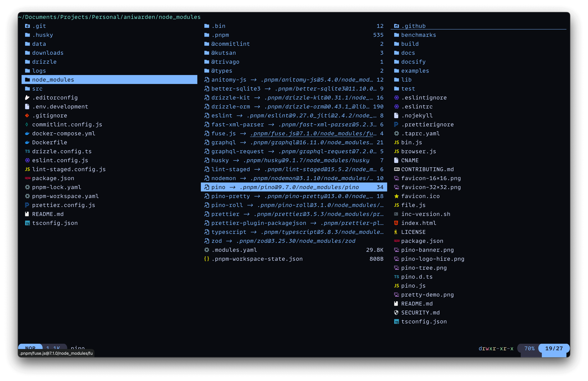The width and height of the screenshot is (588, 381).
Task: Click the tsconfig.json icon in left pane
Action: (27, 223)
